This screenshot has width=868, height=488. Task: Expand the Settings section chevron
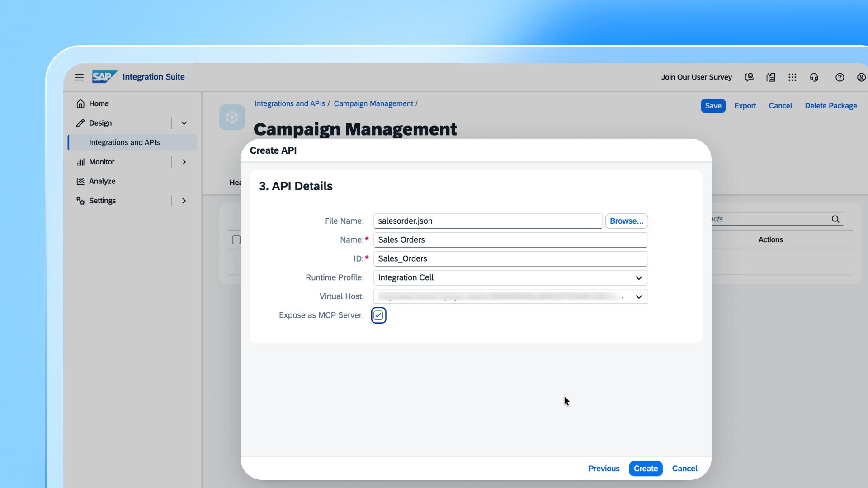[184, 201]
